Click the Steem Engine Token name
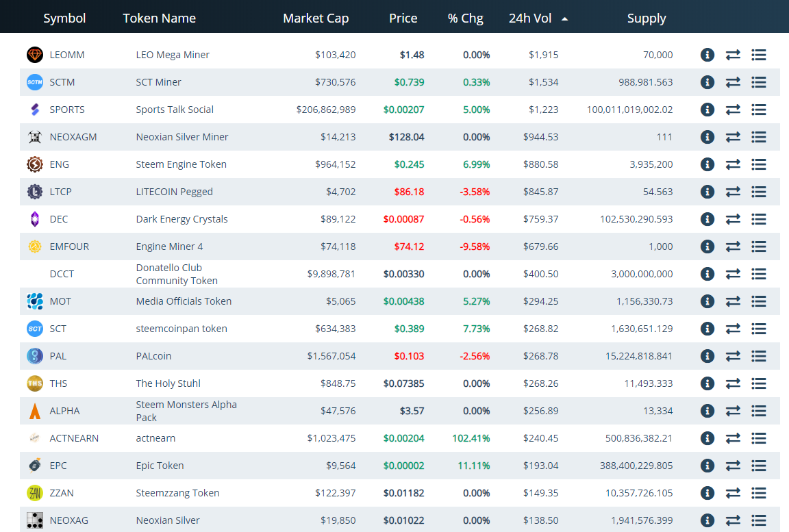This screenshot has height=532, width=789. click(181, 164)
